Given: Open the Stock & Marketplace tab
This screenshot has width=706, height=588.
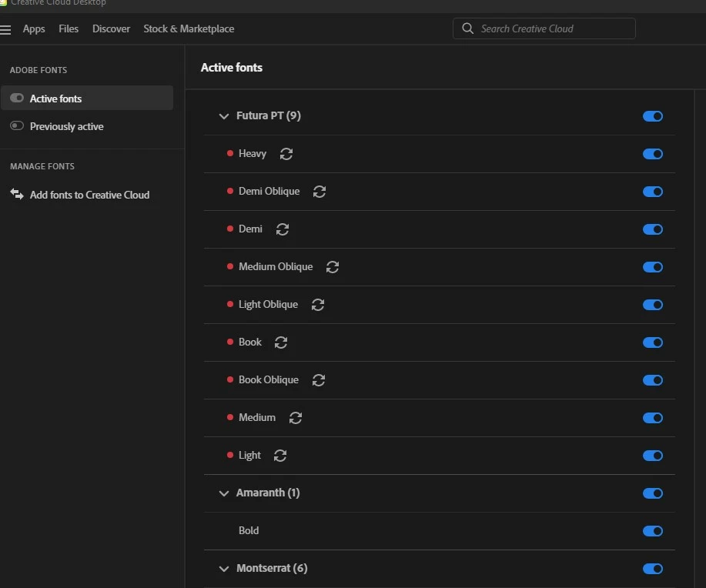Looking at the screenshot, I should pos(189,28).
